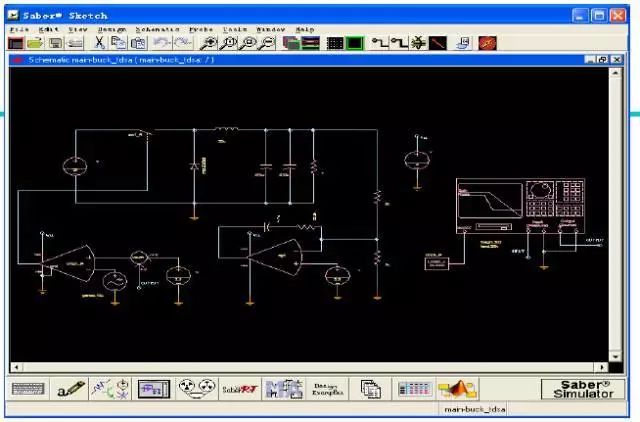Open the Design menu
Image resolution: width=640 pixels, height=422 pixels.
click(x=112, y=29)
